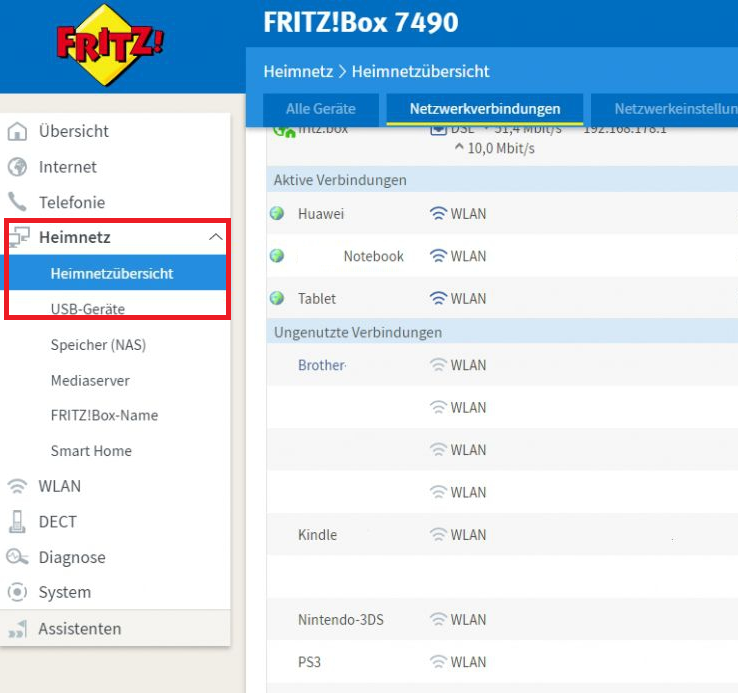The image size is (738, 693).
Task: Click the phone handset icon beside Telefonie
Action: click(x=17, y=202)
